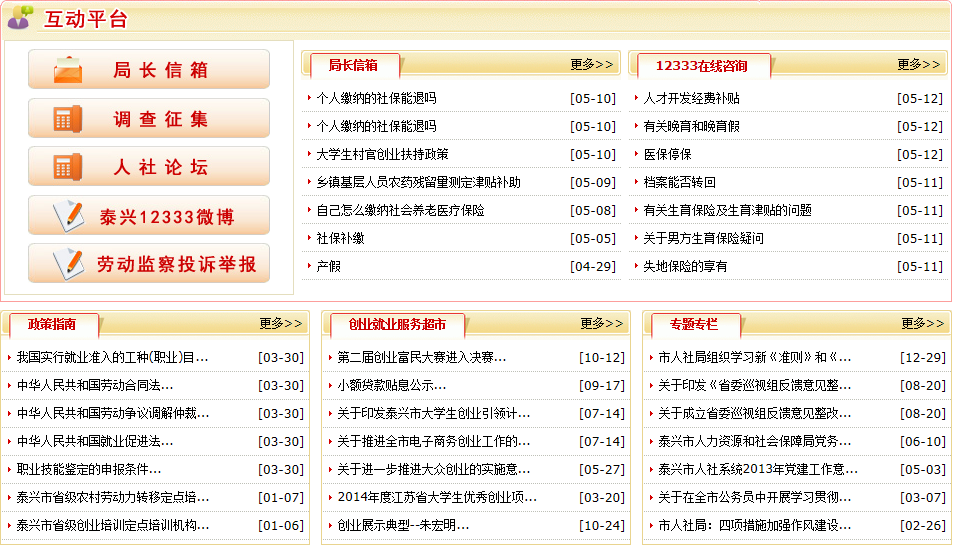This screenshot has height=548, width=954.
Task: Open the 人才开发经费补贴 consultation
Action: (691, 99)
